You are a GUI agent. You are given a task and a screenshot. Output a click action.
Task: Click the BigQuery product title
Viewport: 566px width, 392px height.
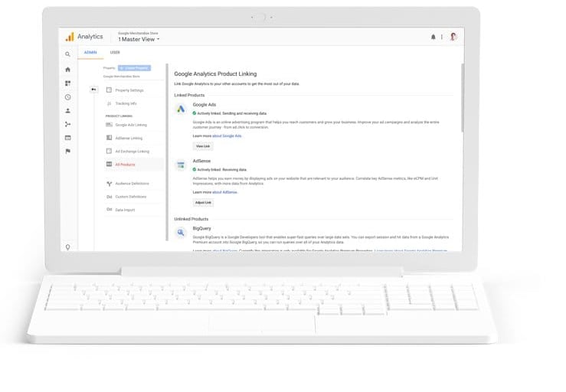coord(201,228)
